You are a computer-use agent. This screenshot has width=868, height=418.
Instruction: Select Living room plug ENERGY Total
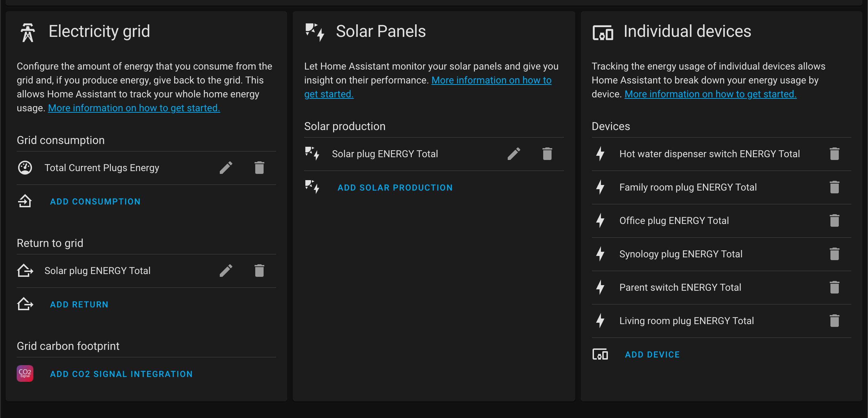pyautogui.click(x=686, y=321)
